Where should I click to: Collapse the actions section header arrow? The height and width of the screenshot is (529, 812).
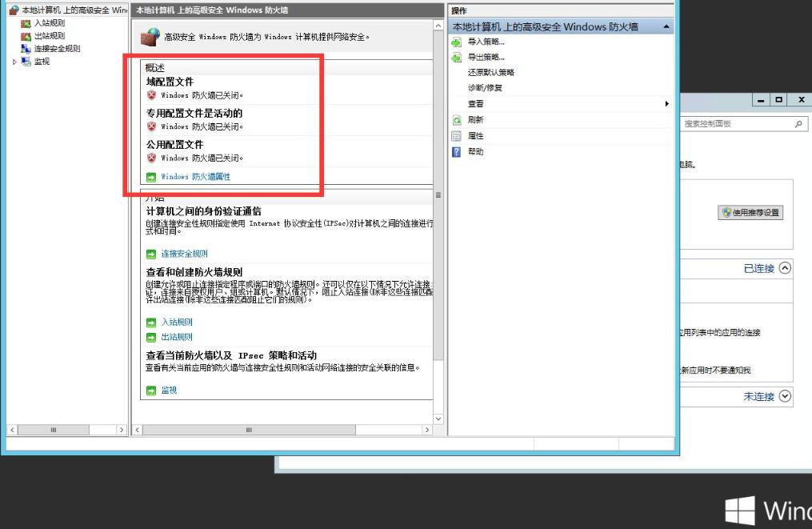[666, 26]
